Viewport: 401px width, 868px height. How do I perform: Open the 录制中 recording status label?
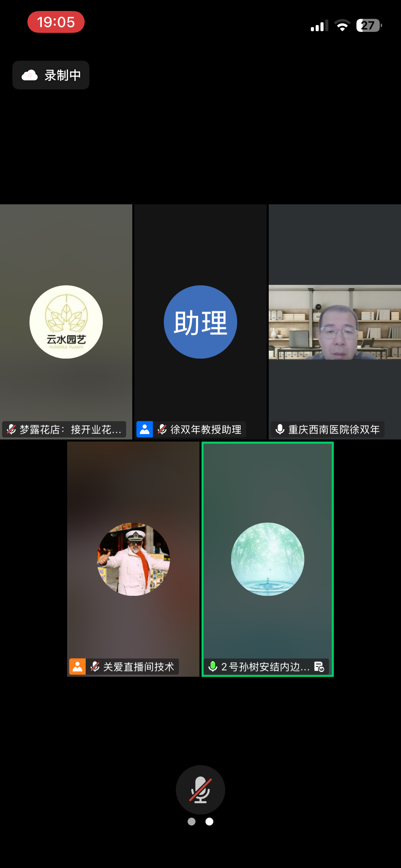click(62, 75)
